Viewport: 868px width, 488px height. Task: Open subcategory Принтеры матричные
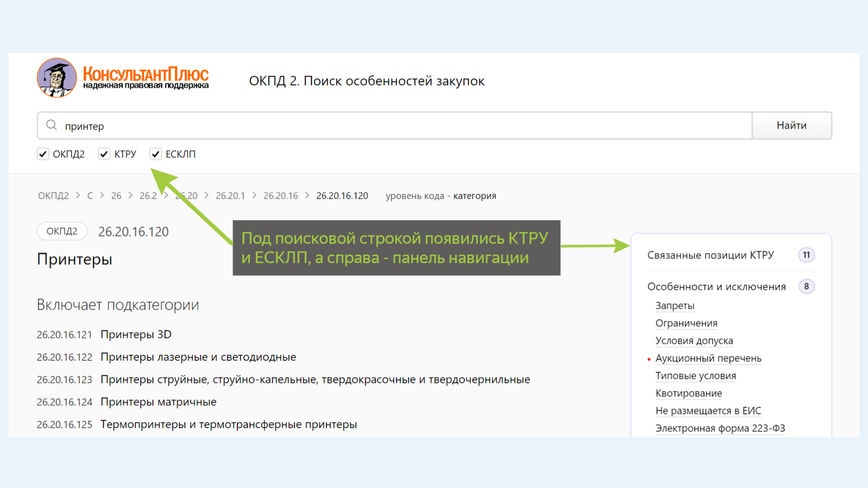click(x=158, y=402)
